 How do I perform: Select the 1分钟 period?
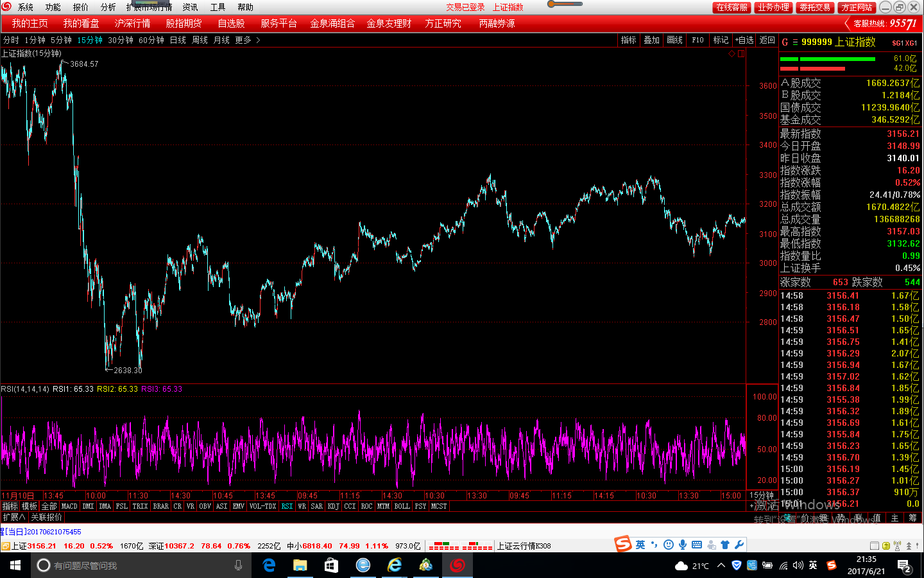click(35, 40)
